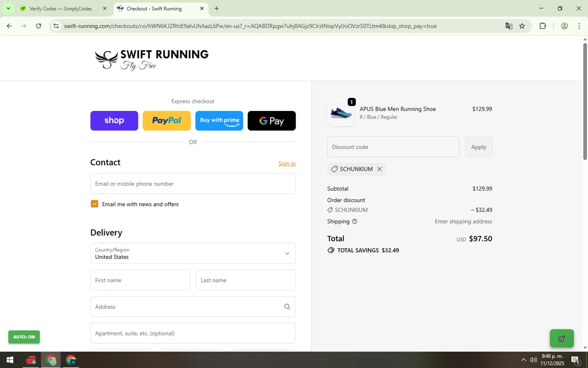588x368 pixels.
Task: Pay with Shop Pay button
Action: click(x=114, y=120)
